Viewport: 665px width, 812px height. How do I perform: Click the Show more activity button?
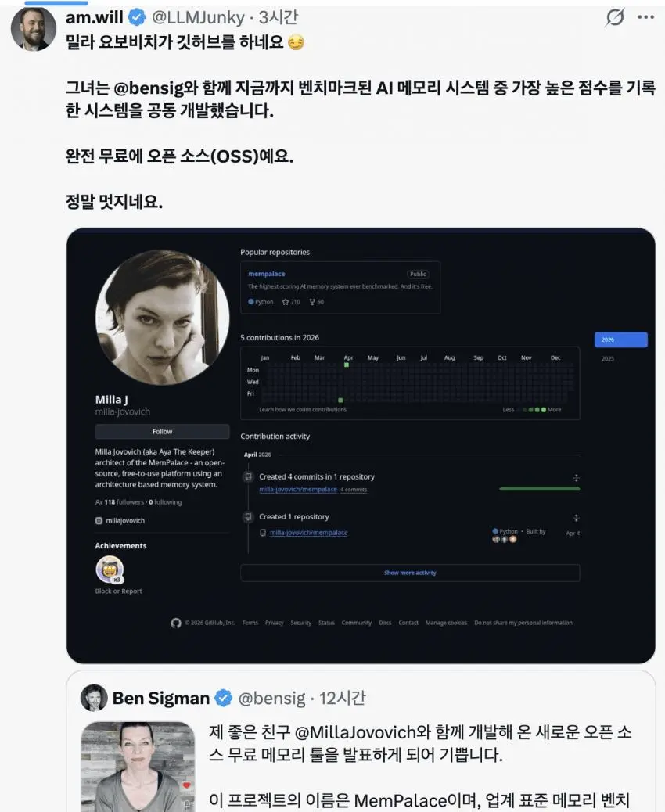point(410,573)
